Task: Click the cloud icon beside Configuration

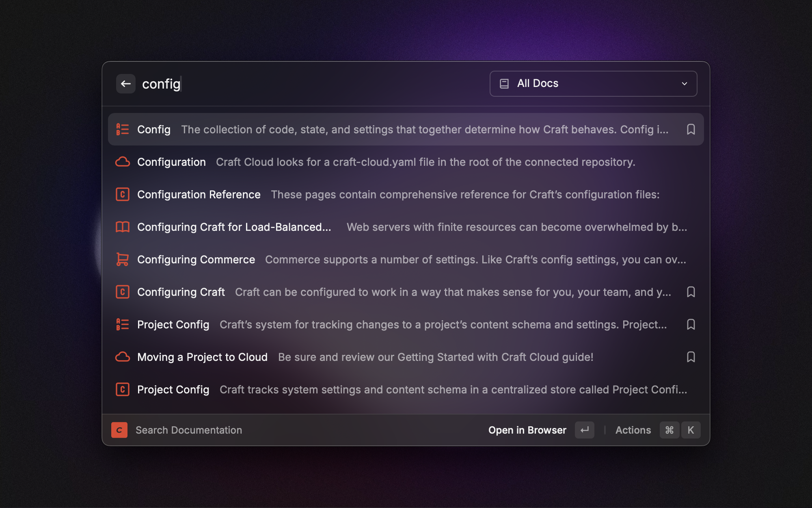Action: click(122, 162)
